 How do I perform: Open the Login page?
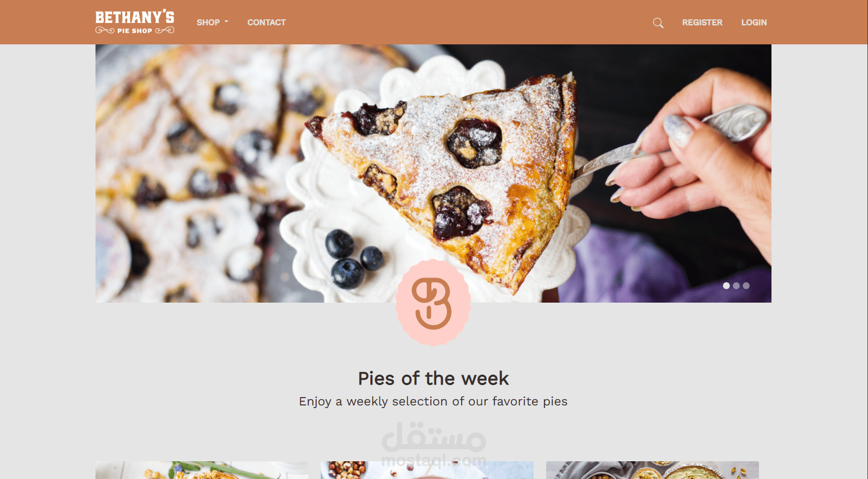pyautogui.click(x=754, y=22)
